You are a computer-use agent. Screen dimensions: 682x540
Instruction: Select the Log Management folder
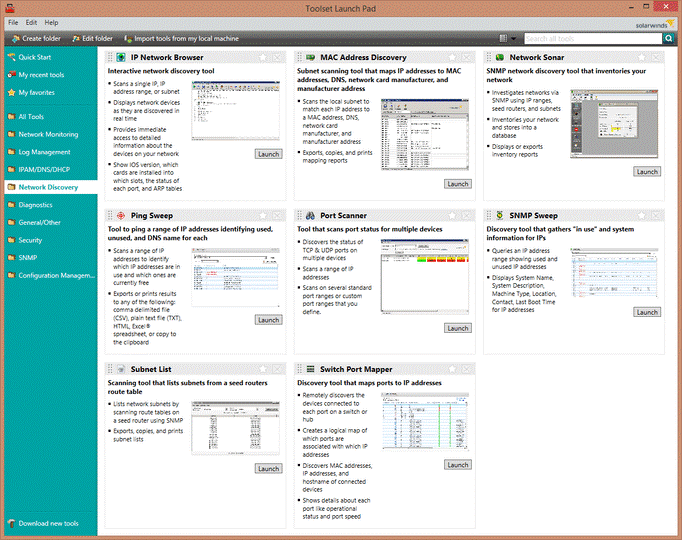coord(51,152)
